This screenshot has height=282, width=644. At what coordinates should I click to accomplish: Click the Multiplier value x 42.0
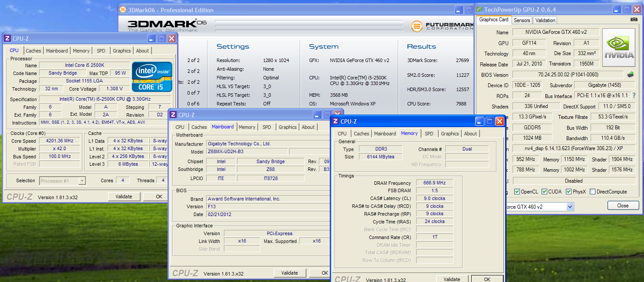pyautogui.click(x=59, y=149)
